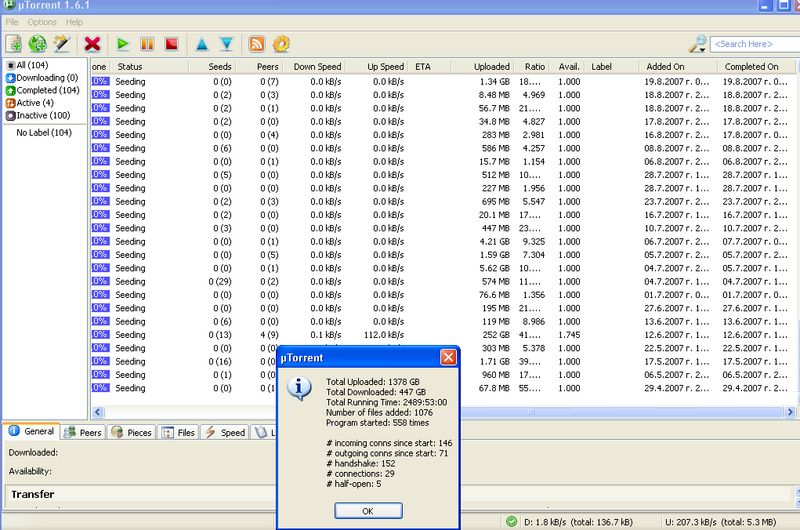Sort by the Status column header

pyautogui.click(x=151, y=67)
